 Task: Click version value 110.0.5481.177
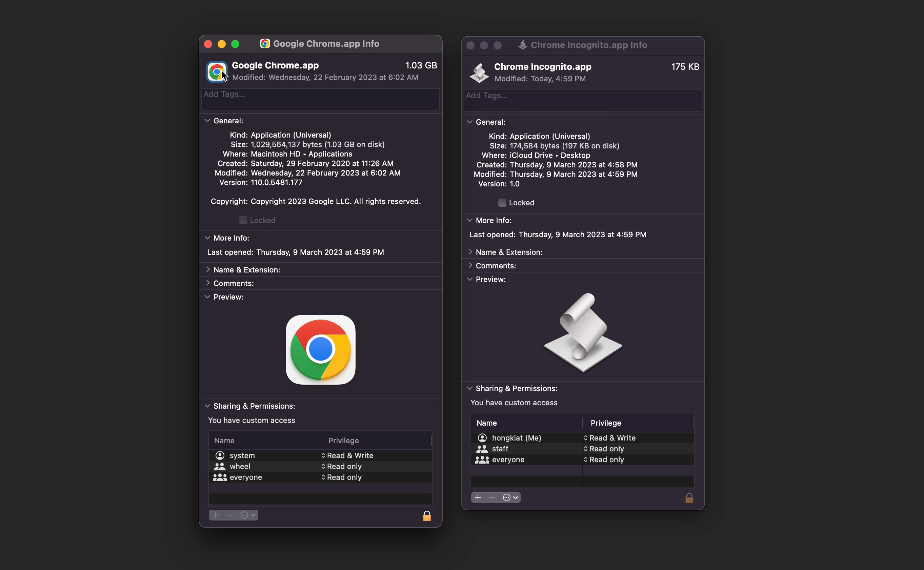pos(276,182)
